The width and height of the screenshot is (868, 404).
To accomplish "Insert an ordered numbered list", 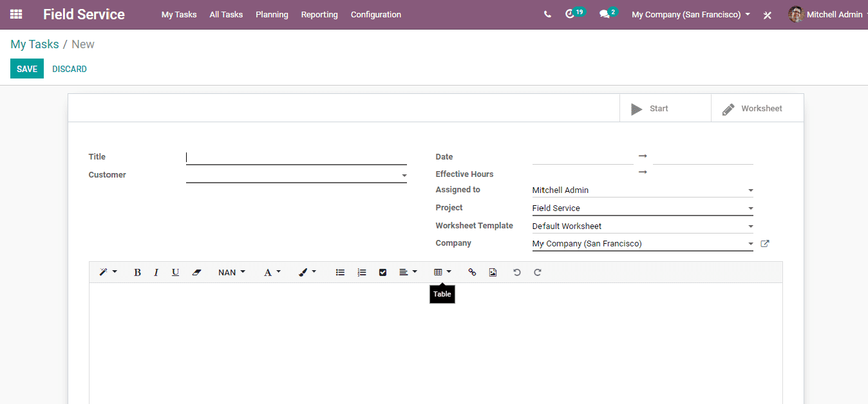I will [x=362, y=272].
